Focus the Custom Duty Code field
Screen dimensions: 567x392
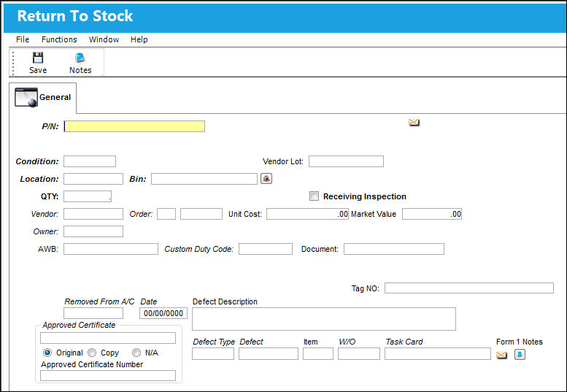pyautogui.click(x=266, y=249)
